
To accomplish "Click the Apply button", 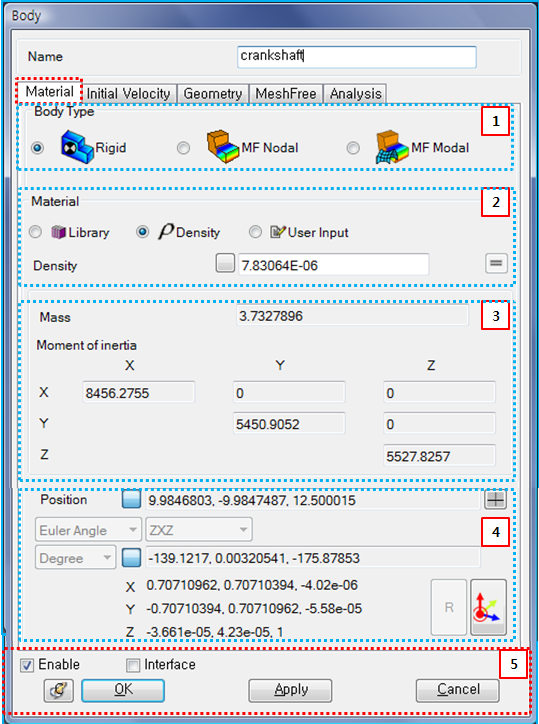I will (x=291, y=690).
